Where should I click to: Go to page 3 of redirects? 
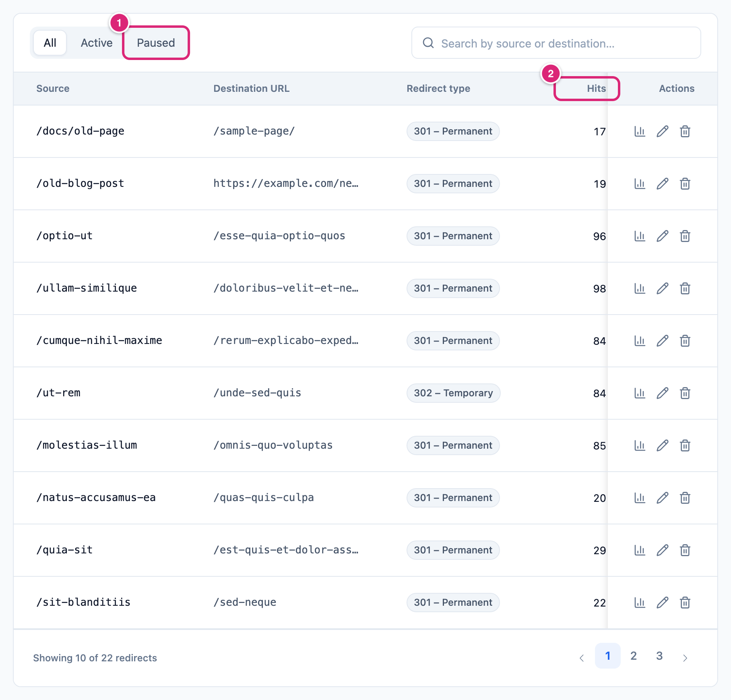coord(659,656)
